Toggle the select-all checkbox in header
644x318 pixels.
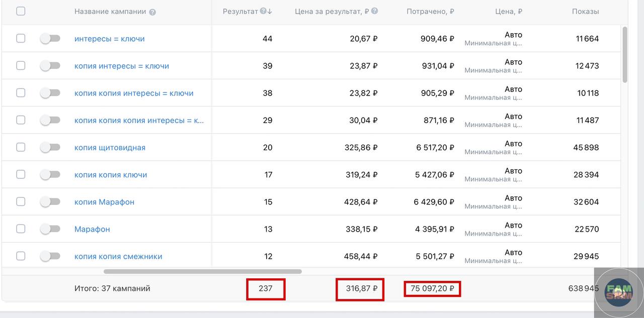coord(21,11)
